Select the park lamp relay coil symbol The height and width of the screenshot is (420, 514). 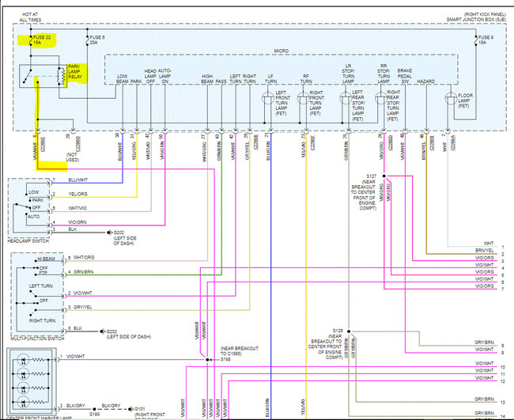[x=61, y=76]
